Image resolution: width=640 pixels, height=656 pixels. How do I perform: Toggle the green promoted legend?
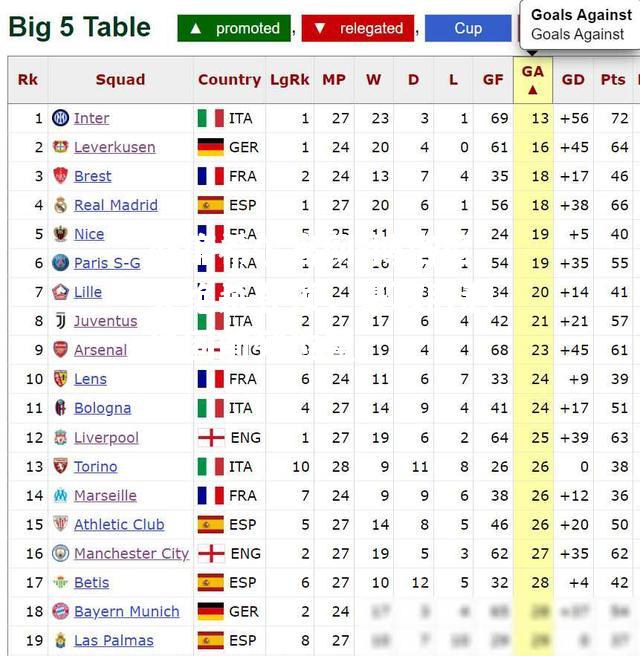(234, 28)
